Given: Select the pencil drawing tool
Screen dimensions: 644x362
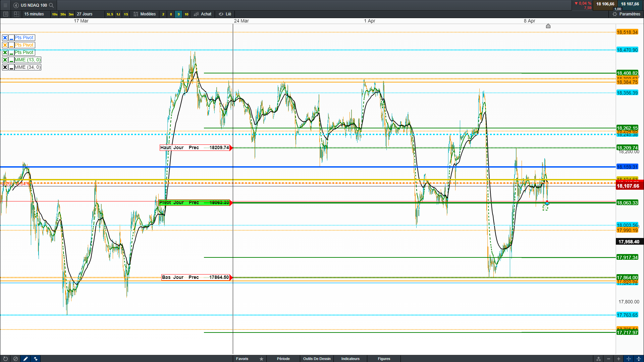Looking at the screenshot, I should point(25,359).
